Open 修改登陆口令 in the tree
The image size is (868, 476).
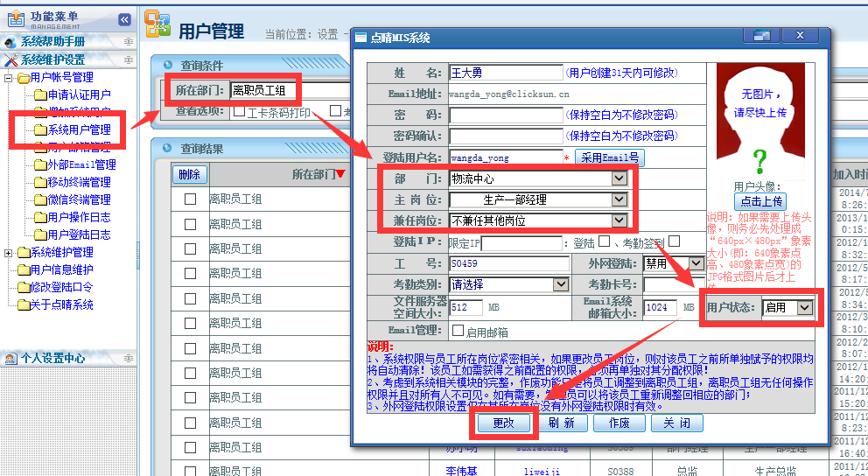pyautogui.click(x=61, y=287)
